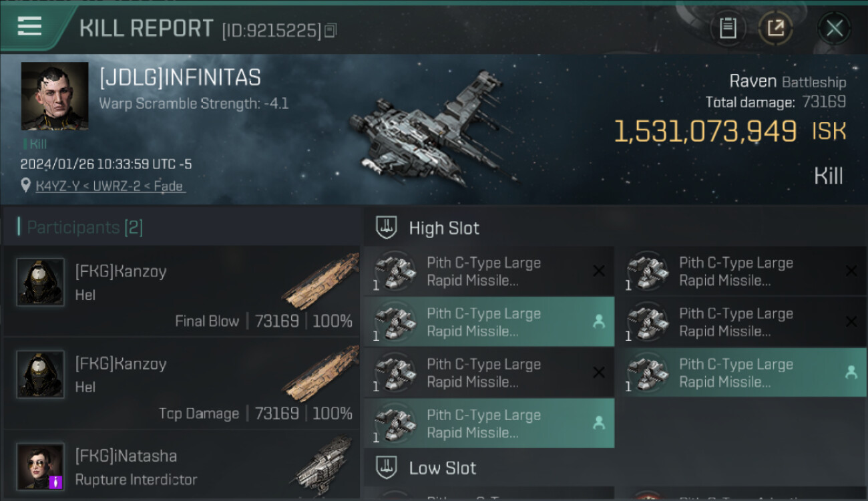The height and width of the screenshot is (501, 868).
Task: Select Kanzoy's Final Blow entry
Action: (x=181, y=291)
